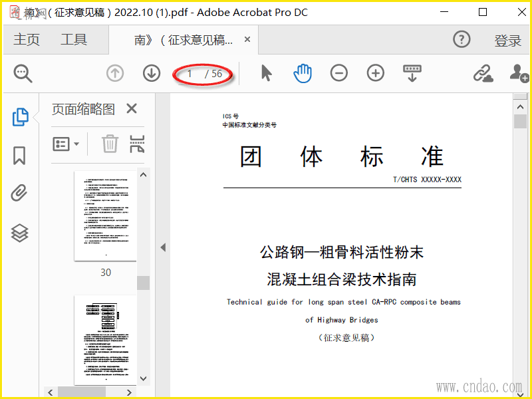Open the find text magnifier tool
Viewport: 532px width, 399px height.
tap(23, 74)
